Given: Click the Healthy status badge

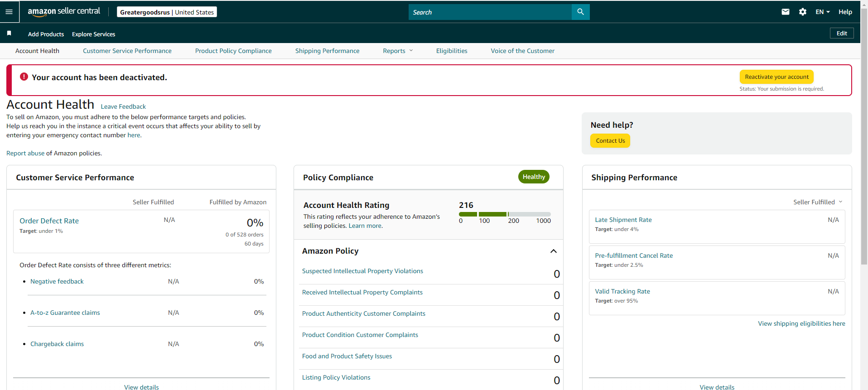Looking at the screenshot, I should (534, 177).
